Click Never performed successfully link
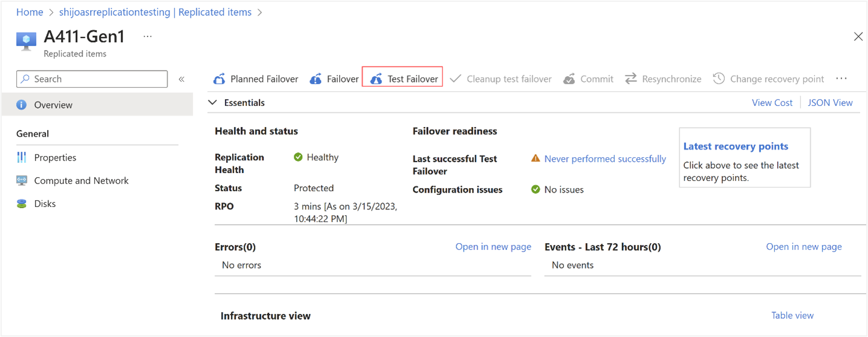The image size is (868, 337). point(605,159)
